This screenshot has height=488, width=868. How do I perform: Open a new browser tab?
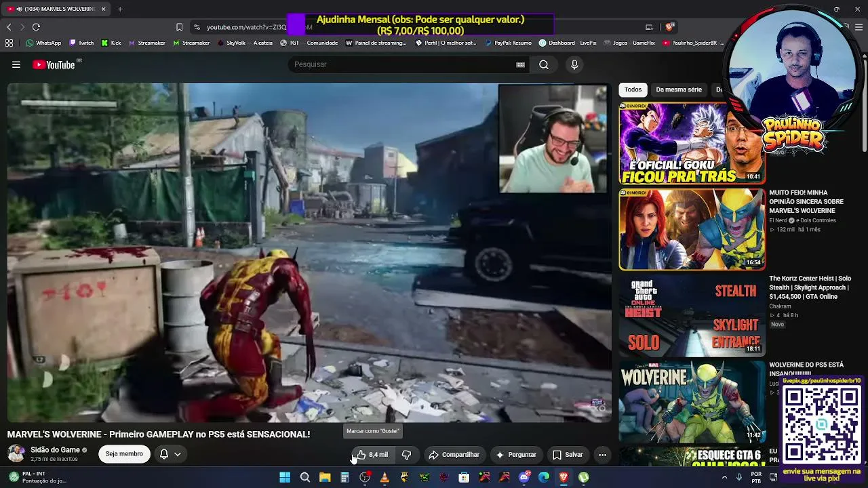[x=120, y=9]
